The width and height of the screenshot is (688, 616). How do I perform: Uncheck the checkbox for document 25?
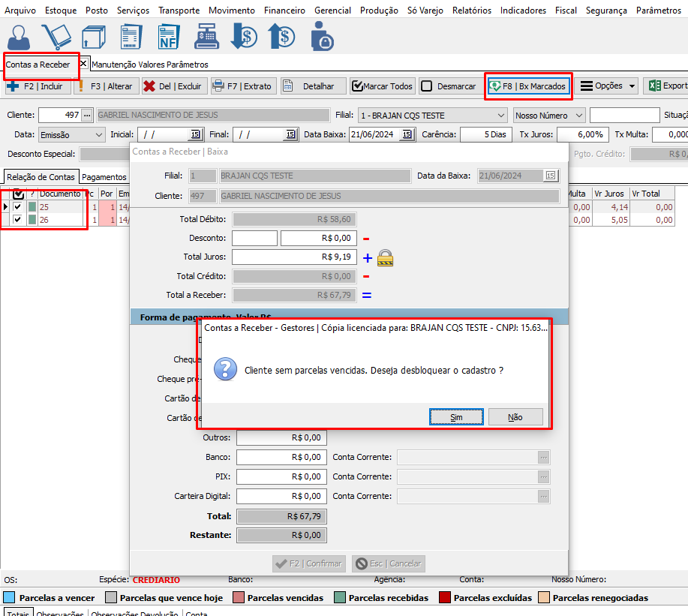tap(17, 207)
